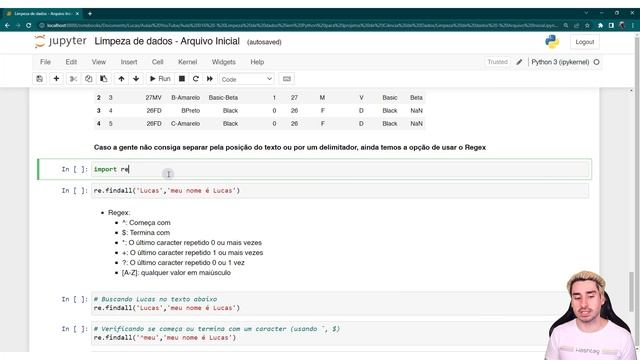Click the '^: Começa com' line

pos(146,222)
